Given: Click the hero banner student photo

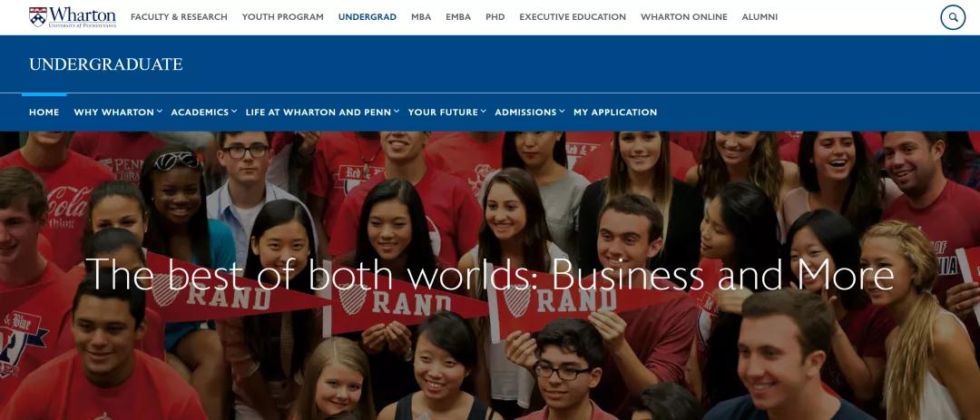Looking at the screenshot, I should point(490,276).
